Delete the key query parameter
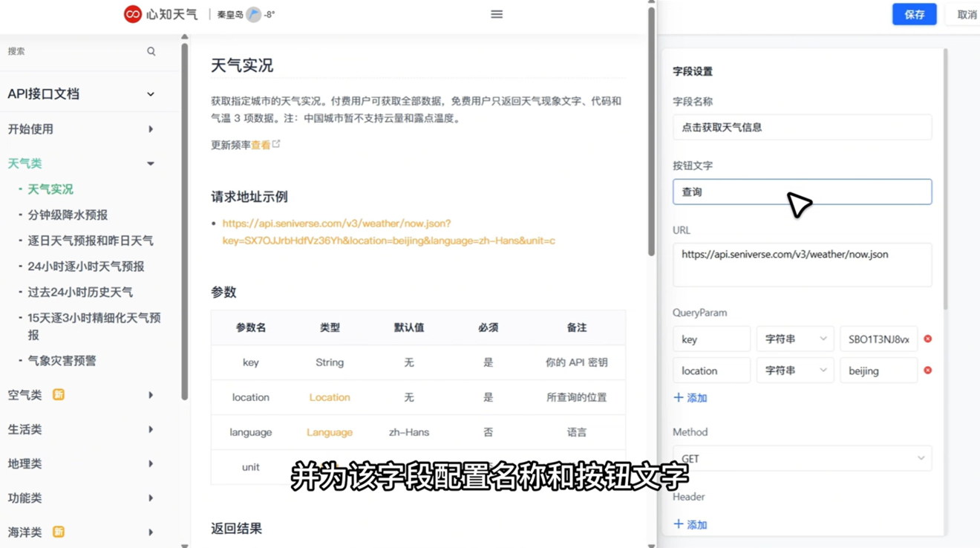The width and height of the screenshot is (980, 548). coord(927,339)
